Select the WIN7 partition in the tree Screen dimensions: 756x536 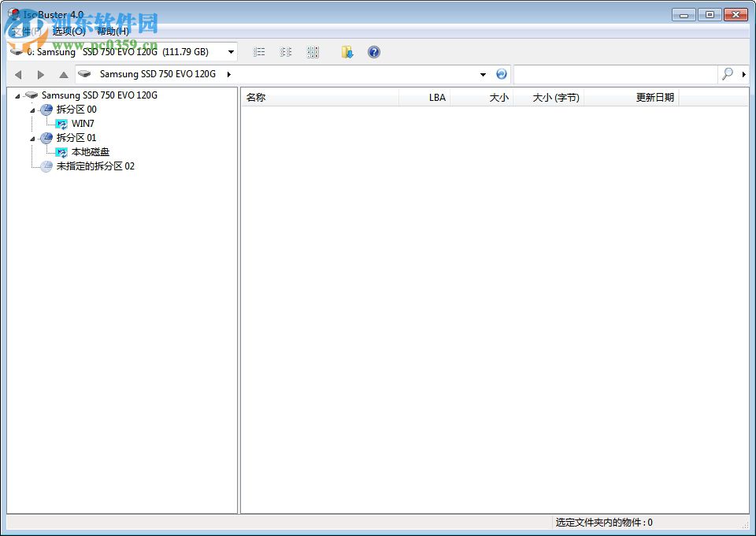(x=83, y=124)
